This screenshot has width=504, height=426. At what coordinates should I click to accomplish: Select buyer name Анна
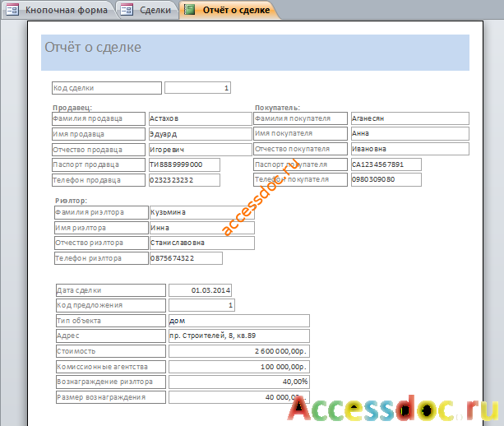tap(410, 133)
